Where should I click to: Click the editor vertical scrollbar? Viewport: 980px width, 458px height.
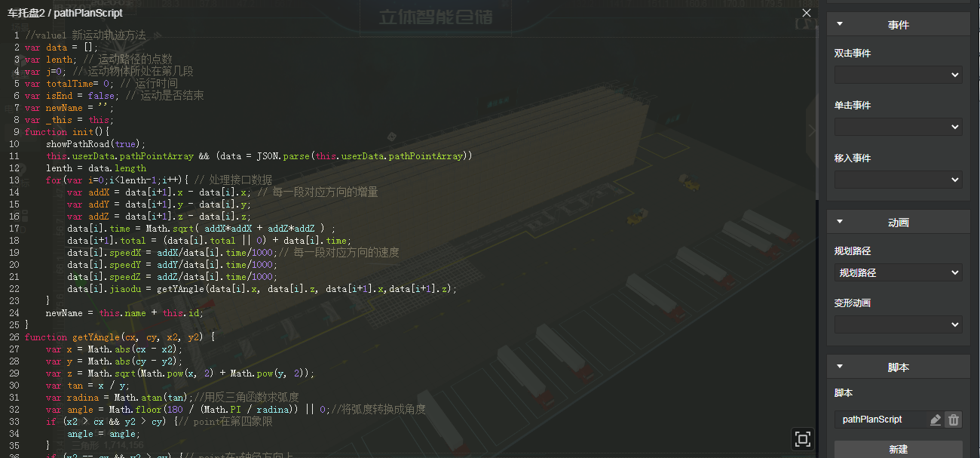(x=817, y=113)
